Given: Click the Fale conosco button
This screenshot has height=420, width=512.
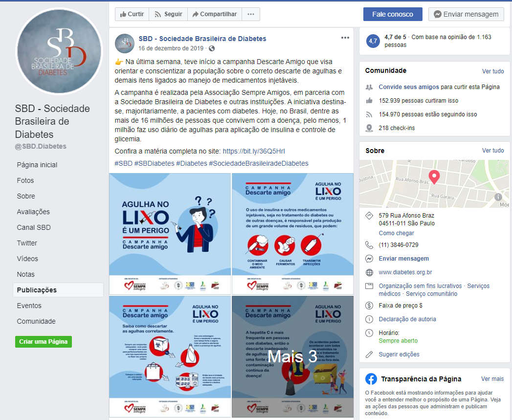Looking at the screenshot, I should (393, 14).
